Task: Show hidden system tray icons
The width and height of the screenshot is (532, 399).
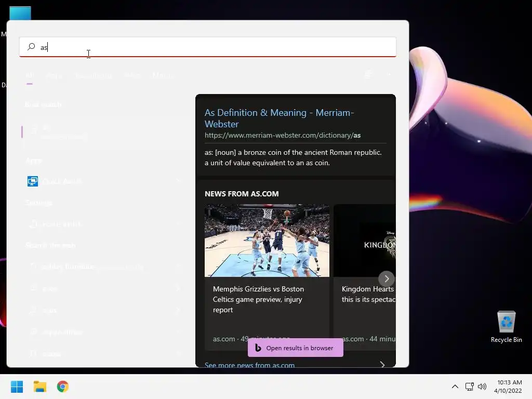Action: [455, 387]
